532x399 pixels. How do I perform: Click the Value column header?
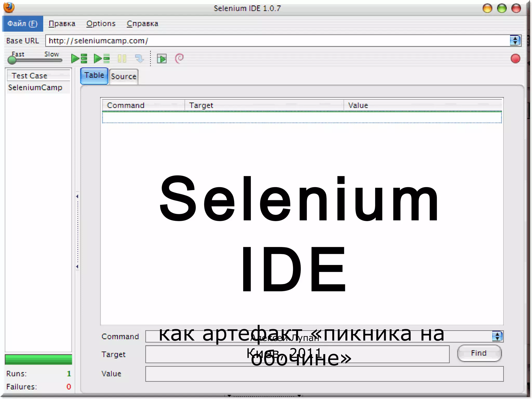[x=423, y=105]
